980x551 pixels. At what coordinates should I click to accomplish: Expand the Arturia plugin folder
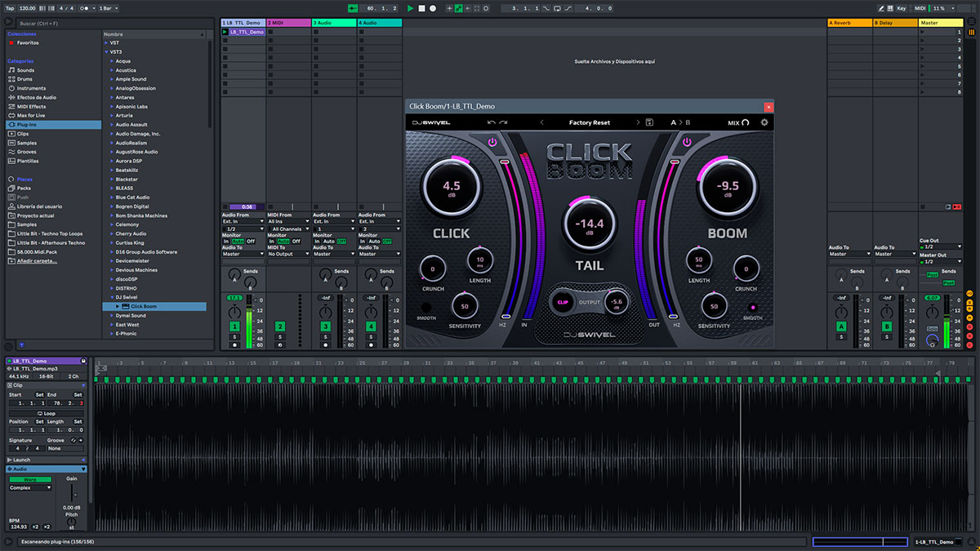[x=112, y=116]
